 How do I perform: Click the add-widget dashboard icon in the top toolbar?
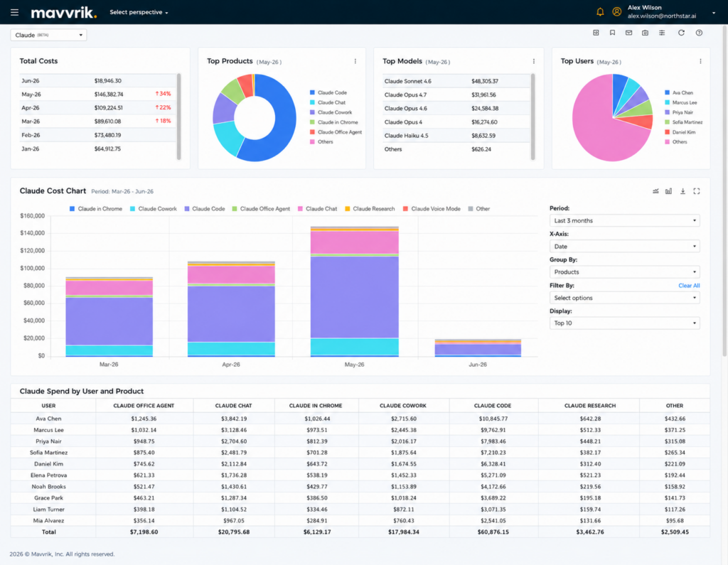596,33
